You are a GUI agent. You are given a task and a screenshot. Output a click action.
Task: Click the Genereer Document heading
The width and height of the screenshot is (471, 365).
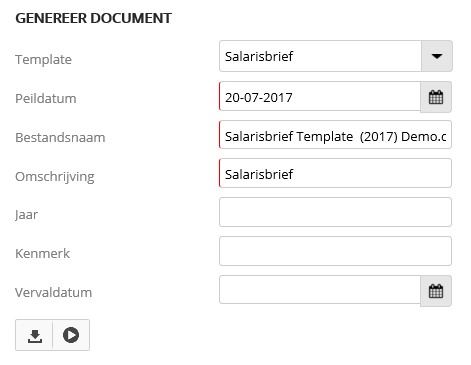(94, 18)
